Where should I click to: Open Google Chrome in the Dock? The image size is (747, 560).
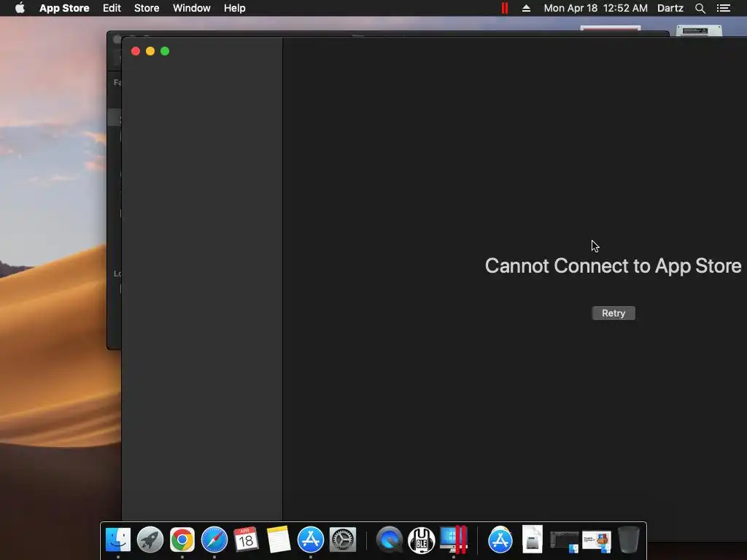(182, 540)
